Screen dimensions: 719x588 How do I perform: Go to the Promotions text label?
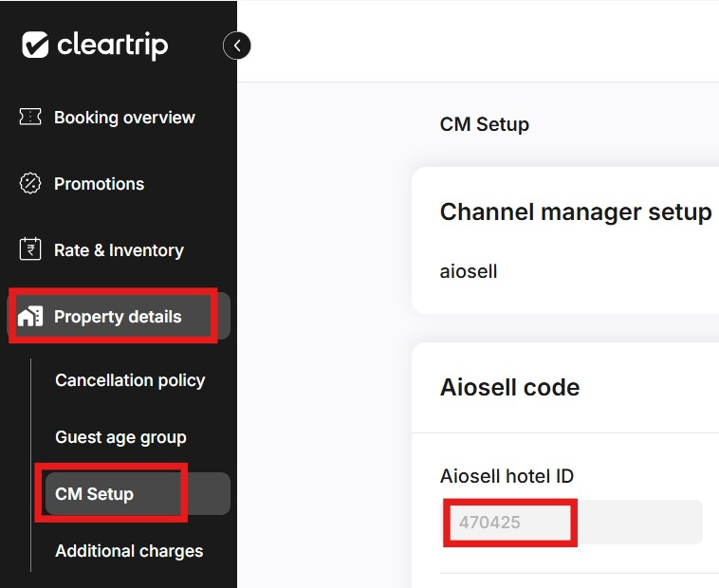pos(99,184)
